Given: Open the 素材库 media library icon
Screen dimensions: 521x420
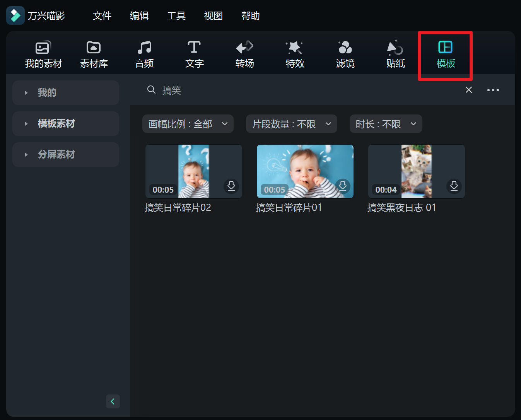Looking at the screenshot, I should coord(94,53).
